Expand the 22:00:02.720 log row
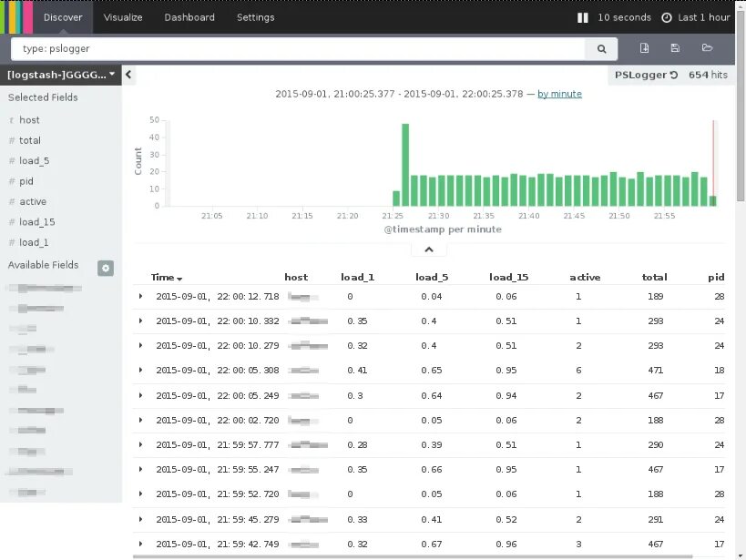 (140, 420)
